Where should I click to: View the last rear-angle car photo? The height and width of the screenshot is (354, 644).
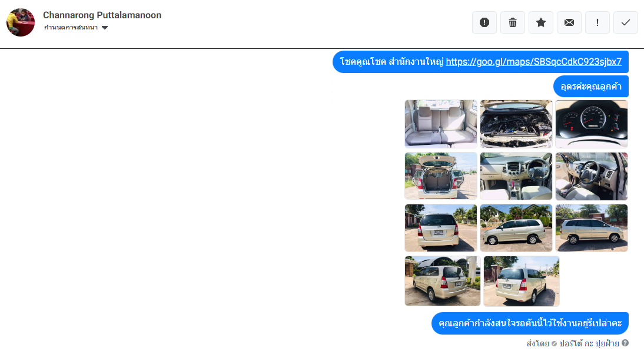(521, 281)
